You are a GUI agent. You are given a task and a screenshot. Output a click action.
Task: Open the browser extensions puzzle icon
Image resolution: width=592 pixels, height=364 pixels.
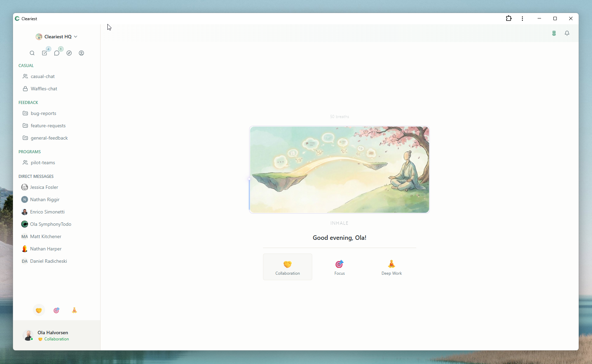pyautogui.click(x=509, y=18)
